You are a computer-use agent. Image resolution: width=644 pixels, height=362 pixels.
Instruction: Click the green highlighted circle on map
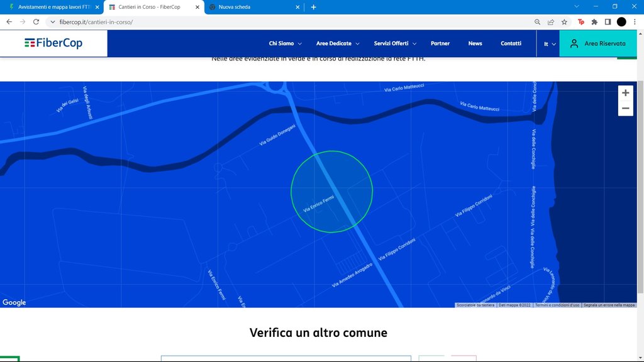332,192
